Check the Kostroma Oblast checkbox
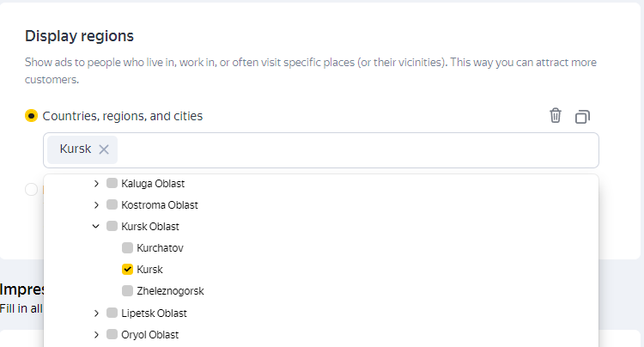644x347 pixels. coord(112,204)
